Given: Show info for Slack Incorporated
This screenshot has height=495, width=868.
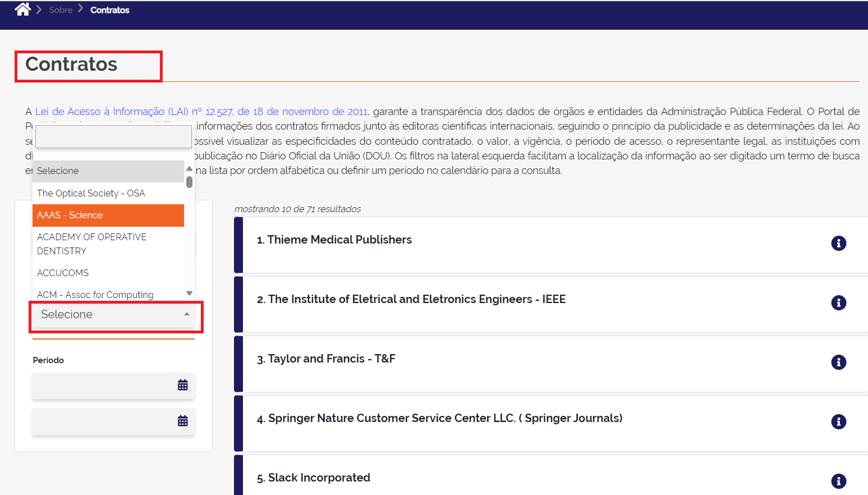Looking at the screenshot, I should [838, 481].
